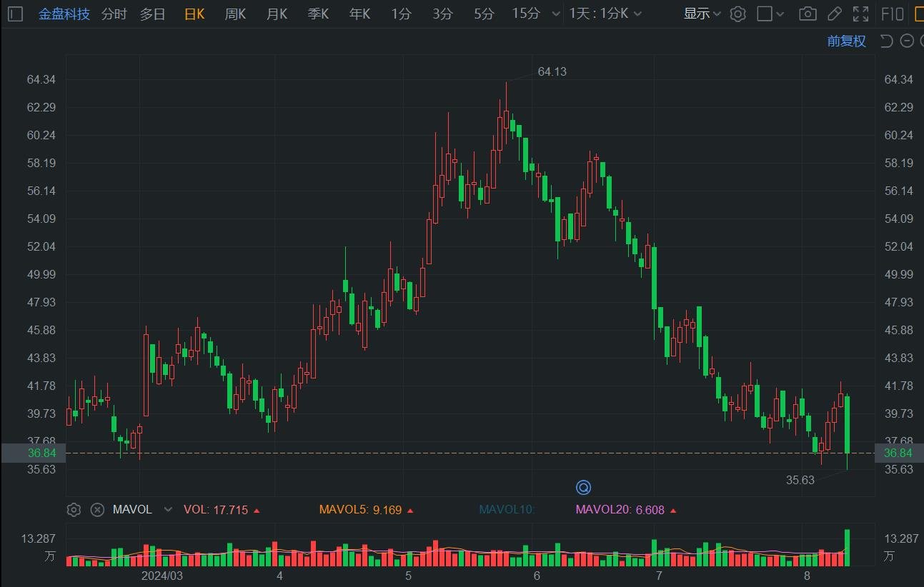The height and width of the screenshot is (587, 924).
Task: Remove the MAVOL indicator with its X button
Action: click(x=97, y=509)
